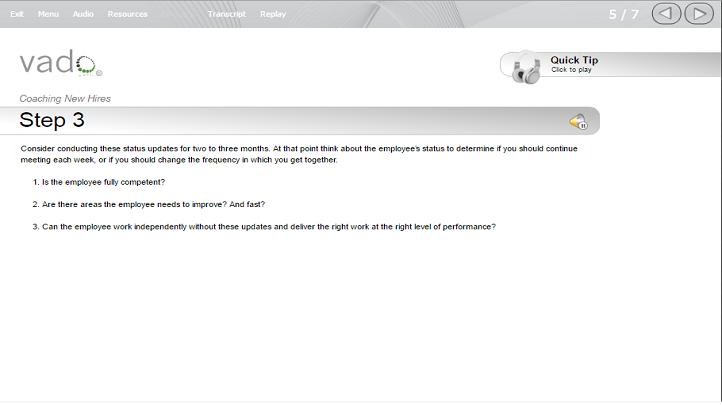This screenshot has height=405, width=722.
Task: Click question 1 about fully competent
Action: click(99, 182)
